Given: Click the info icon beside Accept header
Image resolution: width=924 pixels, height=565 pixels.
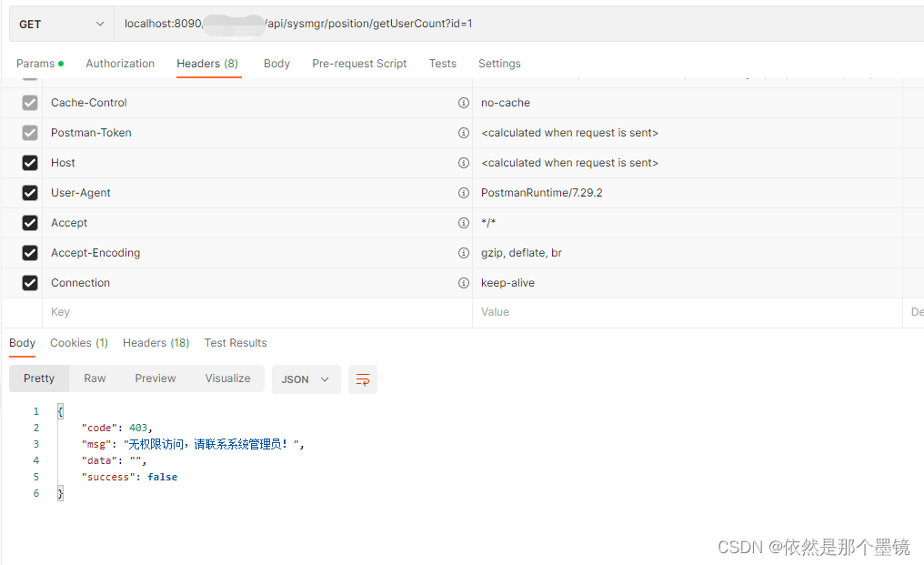Looking at the screenshot, I should click(x=464, y=223).
